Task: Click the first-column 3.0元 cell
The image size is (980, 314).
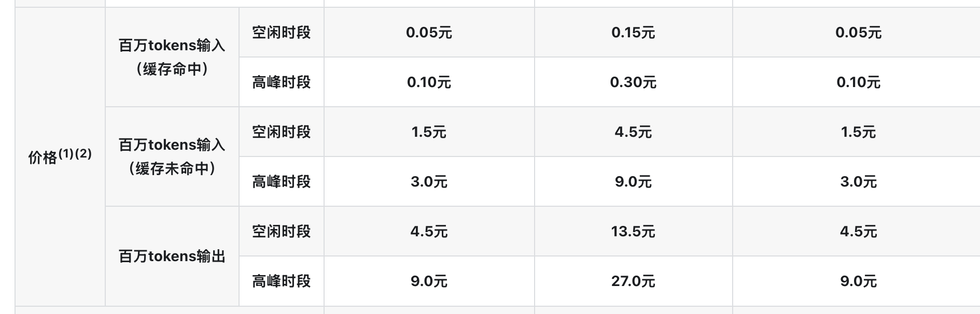Action: [x=429, y=181]
